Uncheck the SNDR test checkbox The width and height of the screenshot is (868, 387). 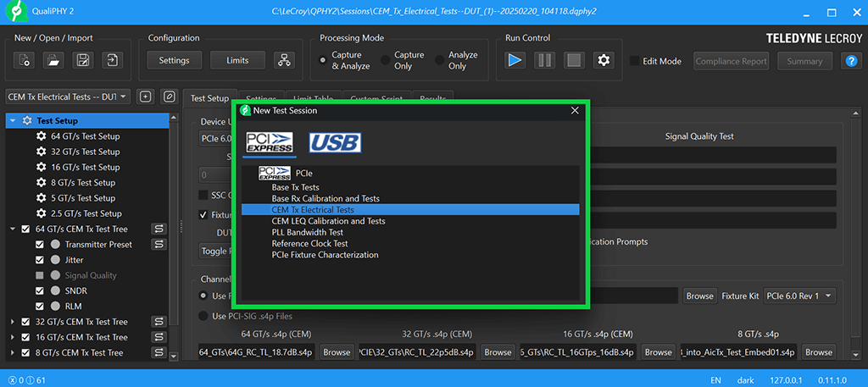tap(39, 290)
